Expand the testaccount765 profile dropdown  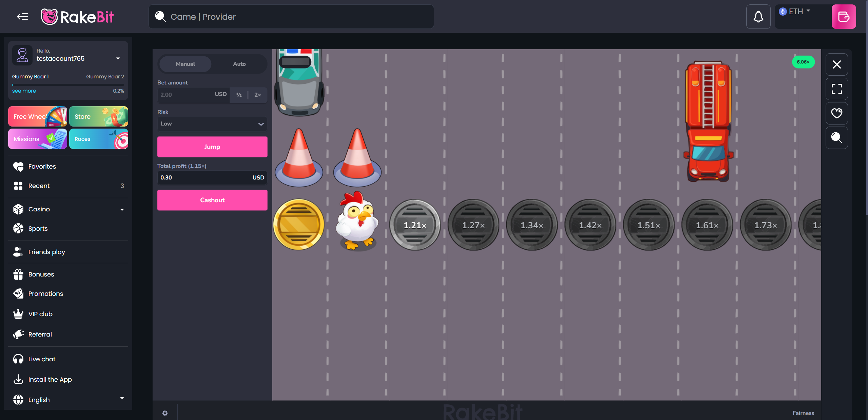(118, 58)
